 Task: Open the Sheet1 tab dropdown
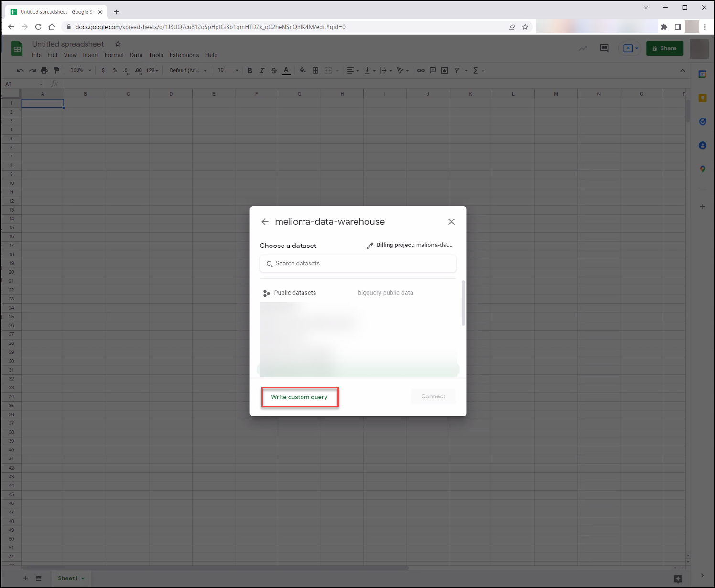(x=83, y=578)
